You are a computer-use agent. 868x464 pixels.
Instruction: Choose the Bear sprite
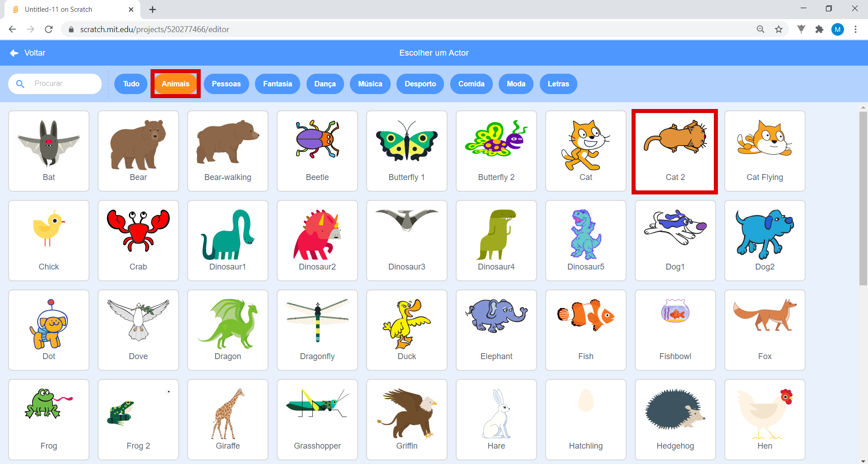click(138, 151)
